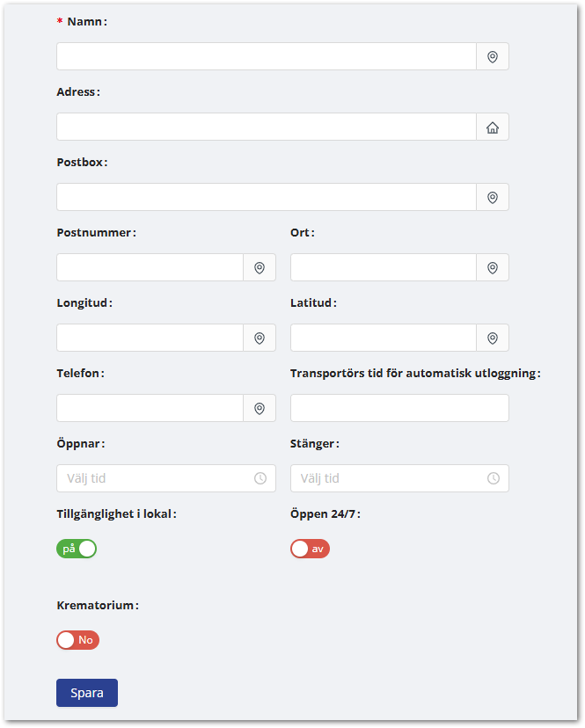Click the pin icon beside Telefon field

coord(260,408)
